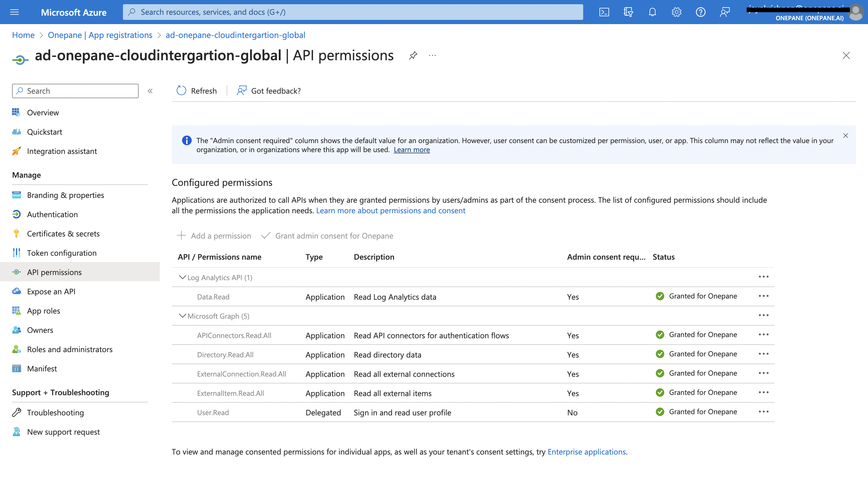Click the Status column header

[x=663, y=257]
